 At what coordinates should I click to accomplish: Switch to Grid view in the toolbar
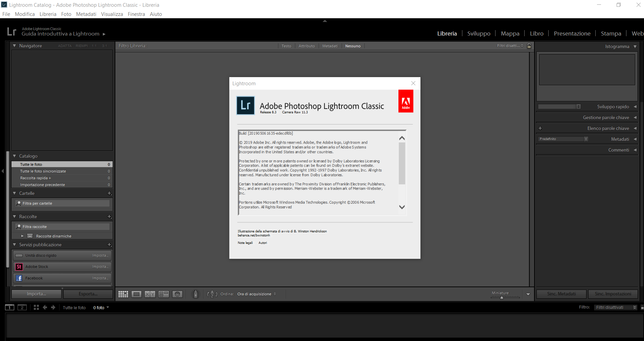click(x=123, y=294)
